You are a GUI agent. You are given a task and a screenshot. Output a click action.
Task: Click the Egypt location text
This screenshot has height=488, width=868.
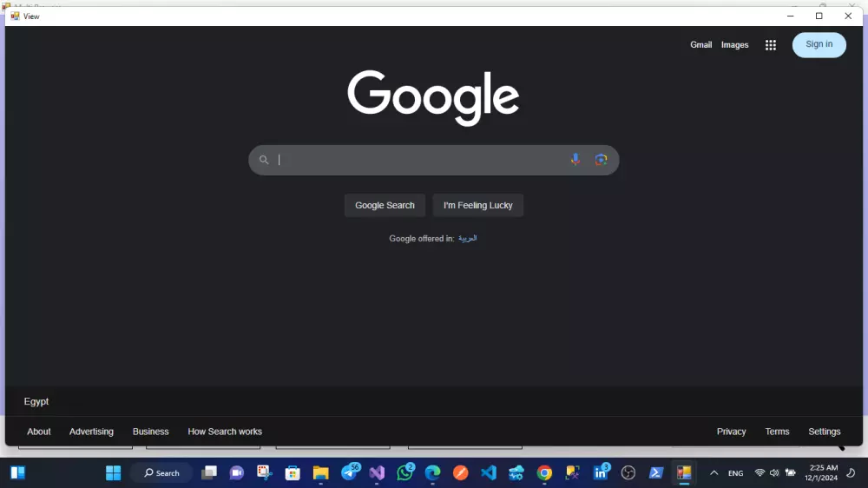tap(36, 401)
